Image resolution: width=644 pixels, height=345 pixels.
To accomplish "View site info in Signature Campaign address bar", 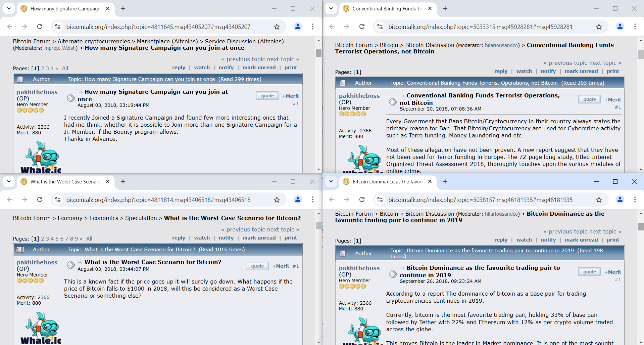I will click(58, 27).
